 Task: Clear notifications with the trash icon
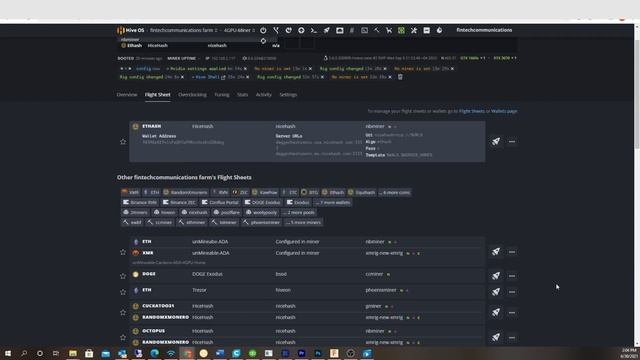point(400,77)
